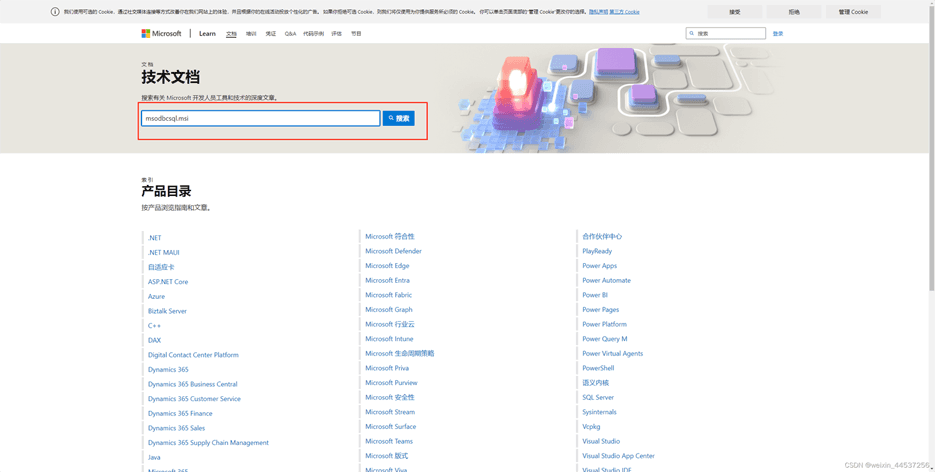Open the Azure product link

click(x=156, y=296)
